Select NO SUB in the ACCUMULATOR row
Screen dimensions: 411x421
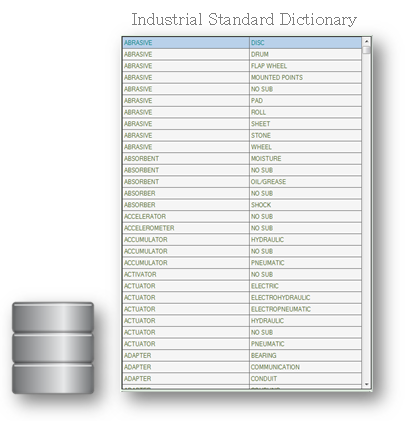coord(305,251)
